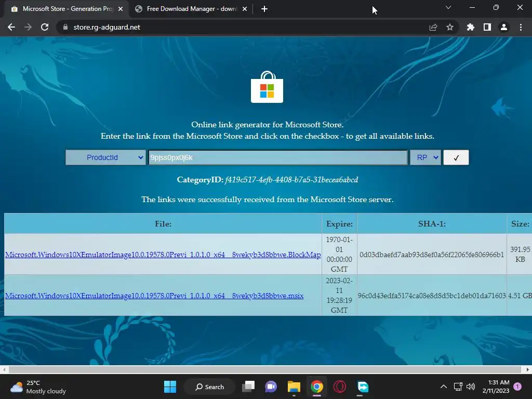Click the Size: column header
532x399 pixels.
tap(520, 223)
